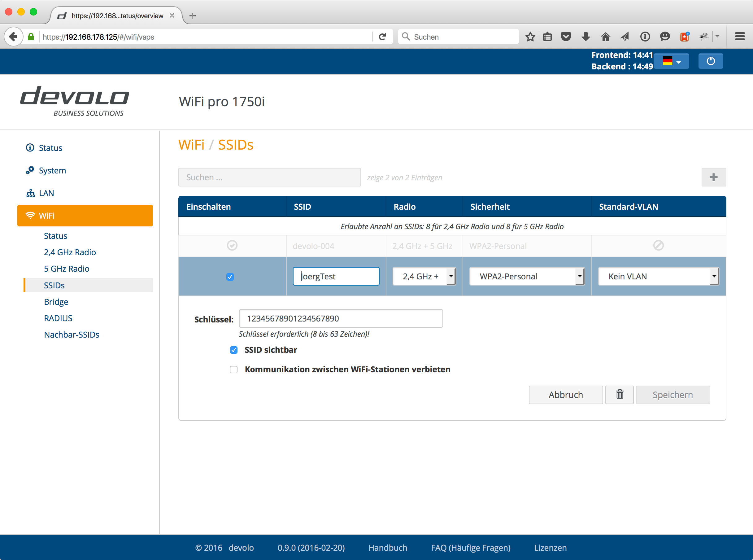Open 2,4 GHz Radio settings

pos(70,252)
